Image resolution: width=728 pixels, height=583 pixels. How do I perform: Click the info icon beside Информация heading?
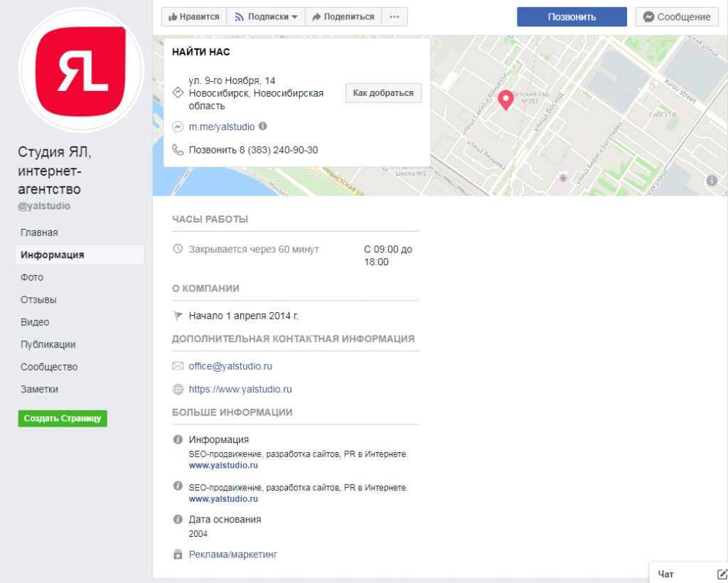[178, 439]
